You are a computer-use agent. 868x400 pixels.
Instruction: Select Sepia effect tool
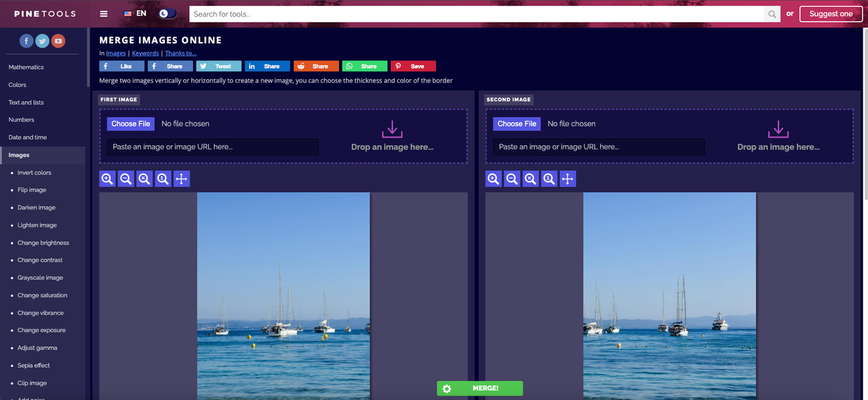[x=34, y=365]
